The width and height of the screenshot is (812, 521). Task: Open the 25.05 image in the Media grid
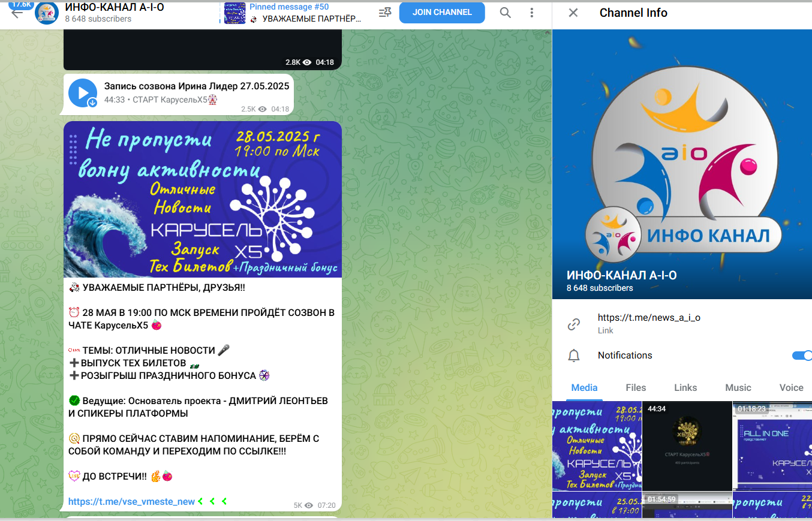point(597,505)
